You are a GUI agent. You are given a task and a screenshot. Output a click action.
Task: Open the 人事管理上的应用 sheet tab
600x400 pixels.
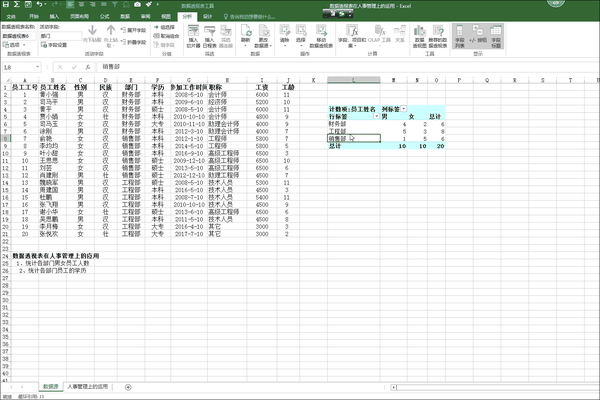88,387
